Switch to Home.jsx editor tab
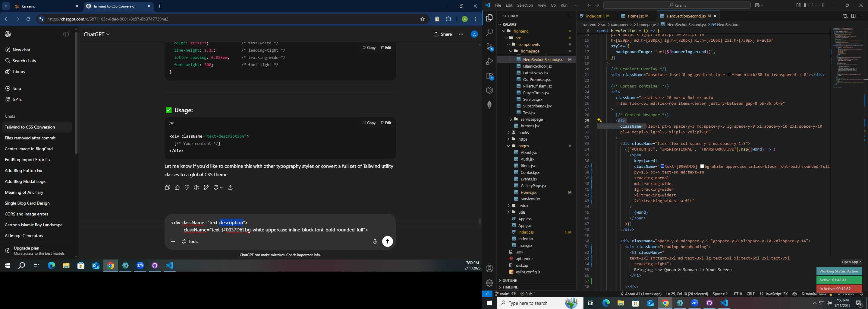 coord(637,16)
